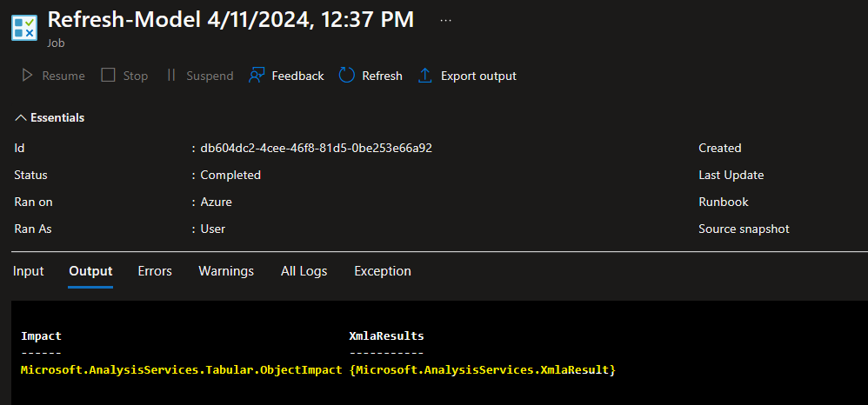Click the Id field label
Image resolution: width=868 pixels, height=405 pixels.
pyautogui.click(x=19, y=149)
